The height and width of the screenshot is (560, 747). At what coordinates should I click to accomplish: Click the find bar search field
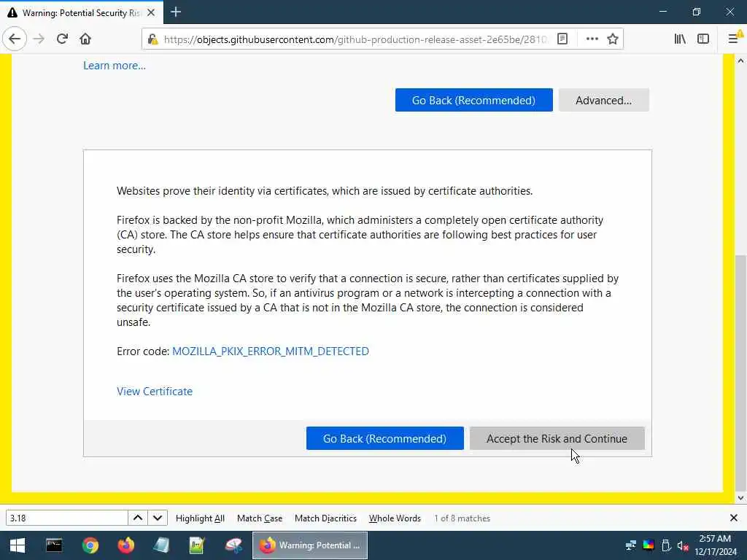click(66, 518)
